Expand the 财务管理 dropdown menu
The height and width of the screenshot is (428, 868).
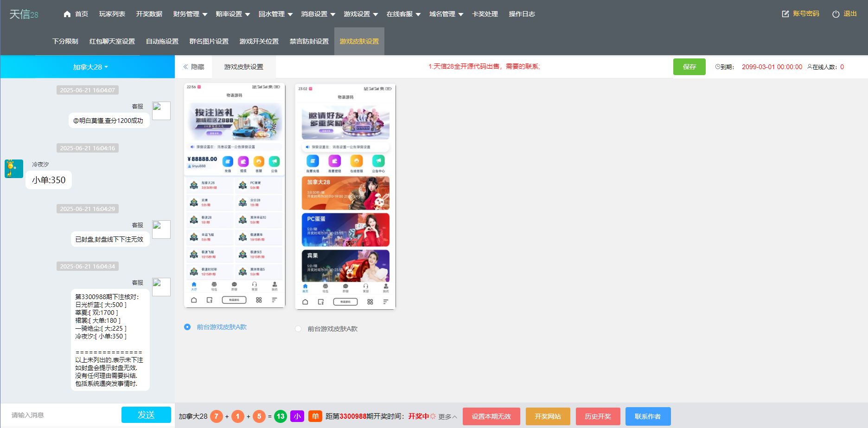coord(189,14)
